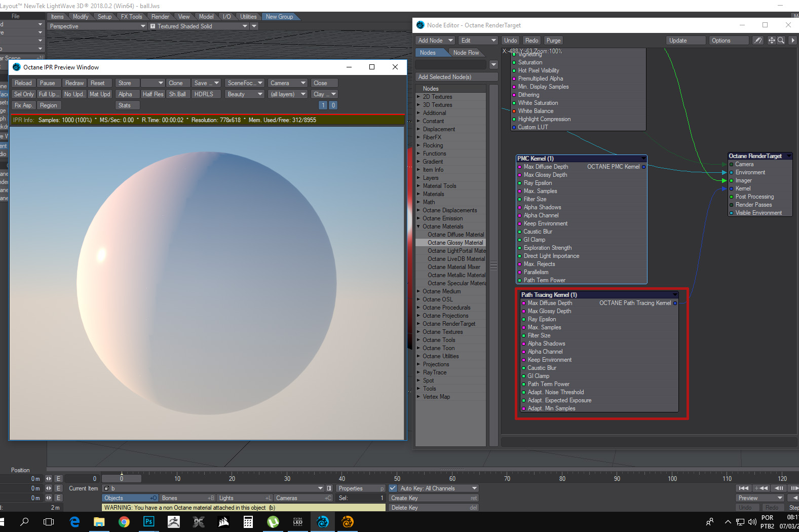Toggle Mat Upd in IPR window

pos(100,94)
